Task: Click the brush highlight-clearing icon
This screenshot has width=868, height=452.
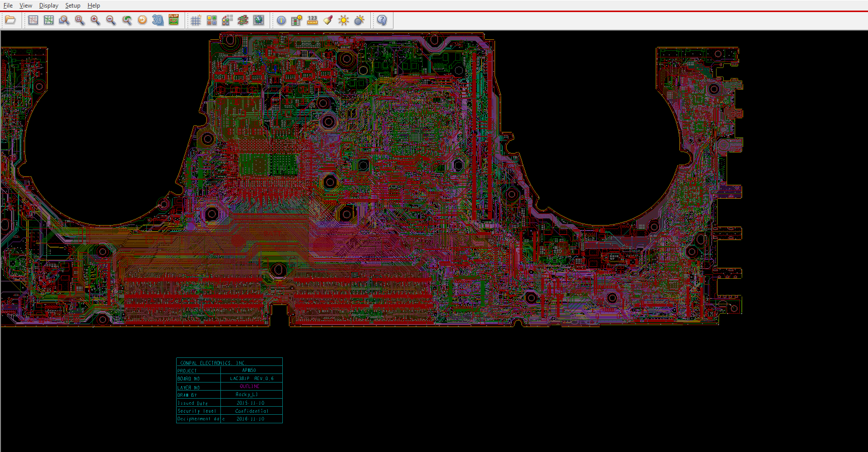Action: 328,20
